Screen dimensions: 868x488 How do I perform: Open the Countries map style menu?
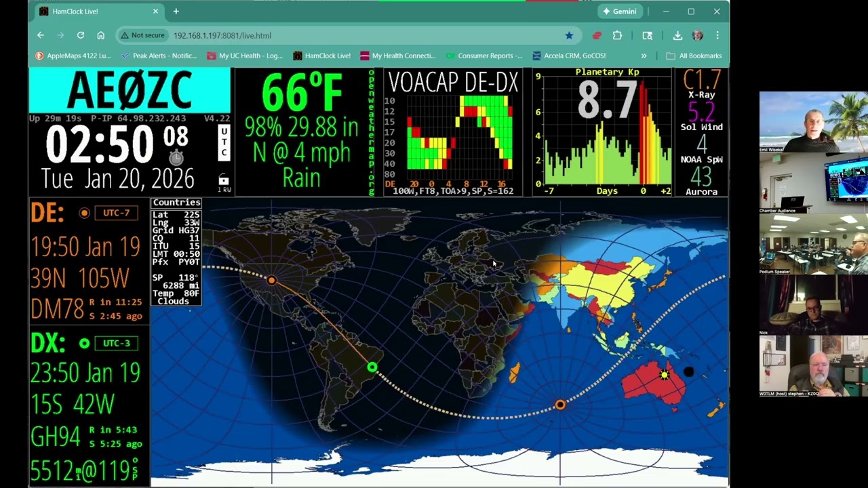click(x=176, y=203)
